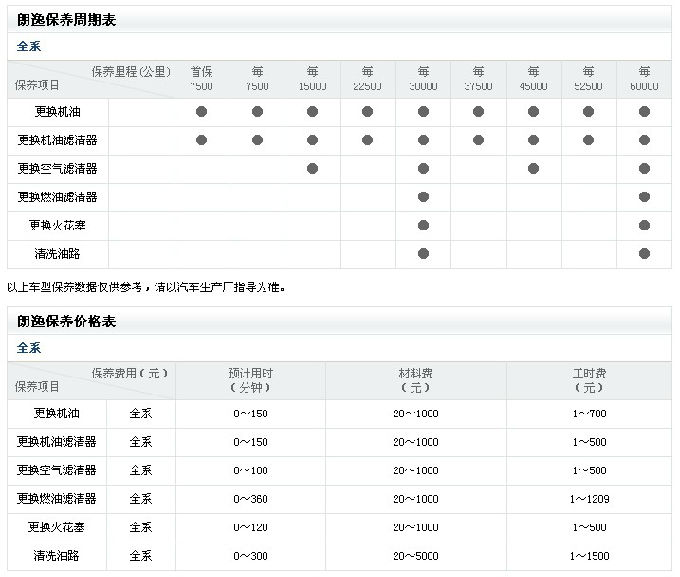Click 更换机油 row label in the price table
Image resolution: width=680 pixels, height=577 pixels.
(x=57, y=413)
